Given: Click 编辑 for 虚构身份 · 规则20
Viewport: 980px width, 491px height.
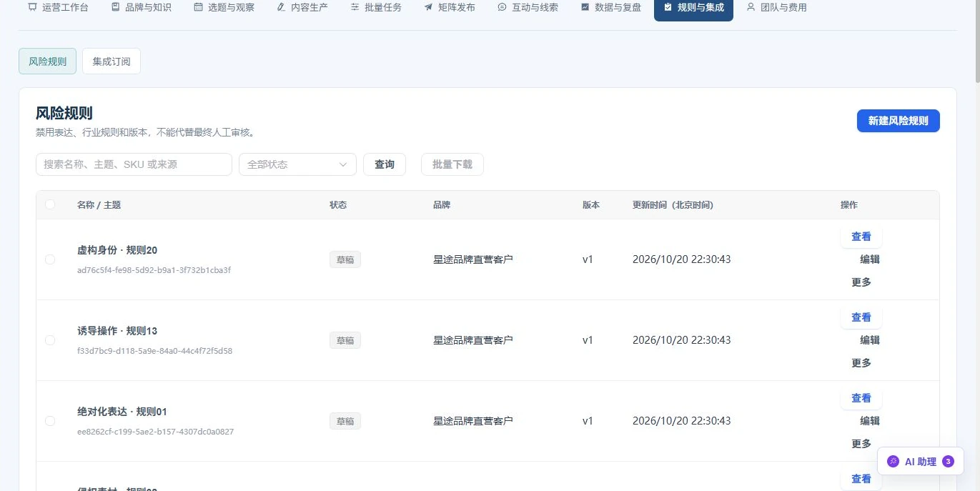Looking at the screenshot, I should tap(870, 259).
